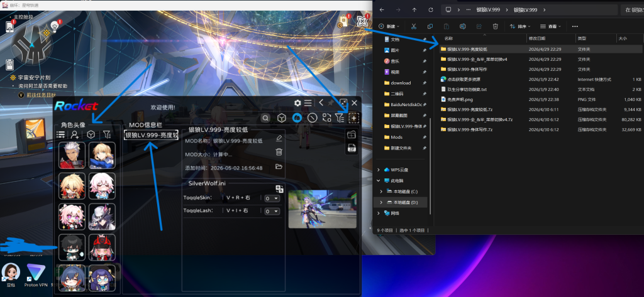644x297 pixels.
Task: Sort by the 修改日期 column header
Action: [x=537, y=38]
